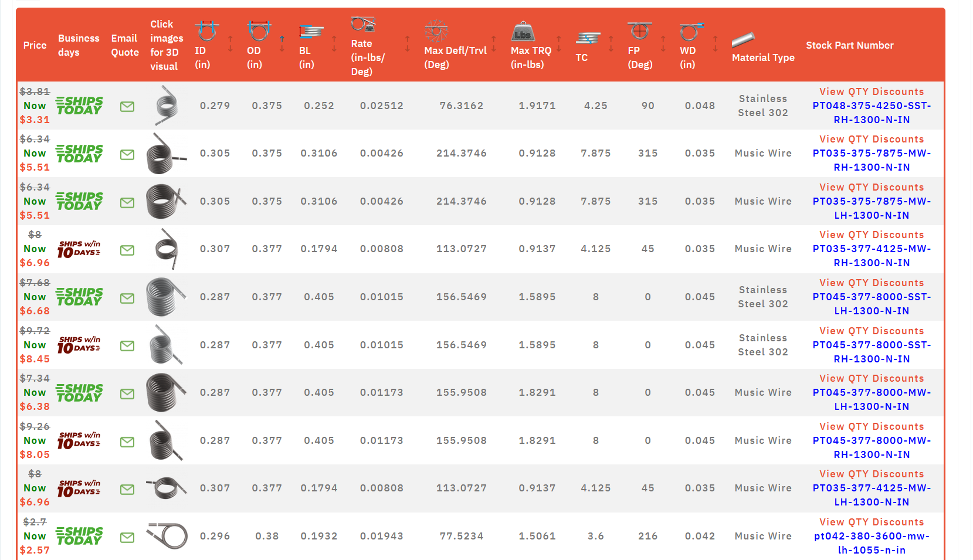973x560 pixels.
Task: Expand sort options beside the Rate column
Action: point(407,43)
